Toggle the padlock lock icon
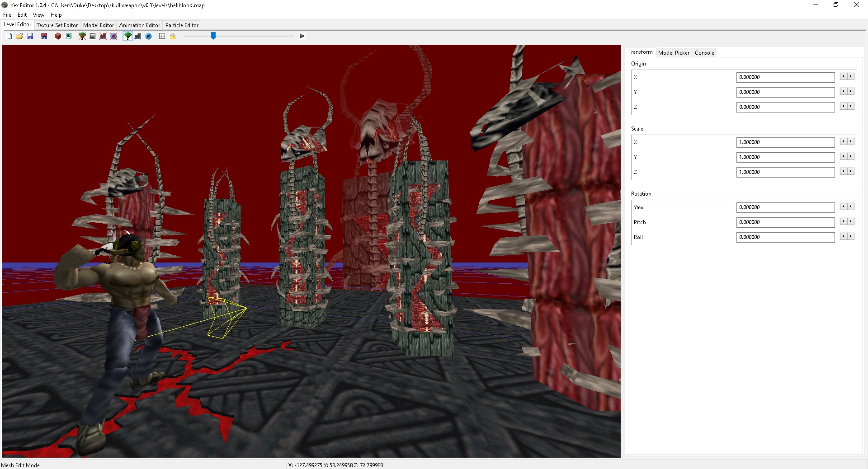 pyautogui.click(x=173, y=36)
